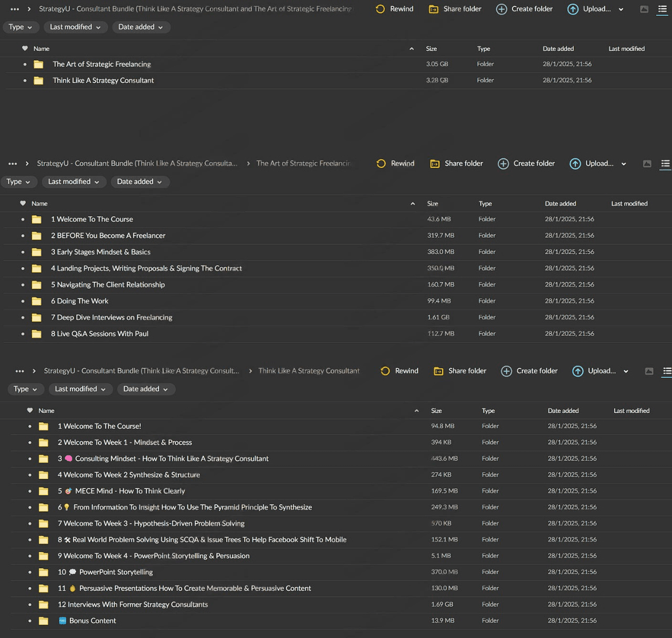
Task: Switch to thumbnail view in Art of Strategic Freelancing view
Action: pyautogui.click(x=647, y=164)
